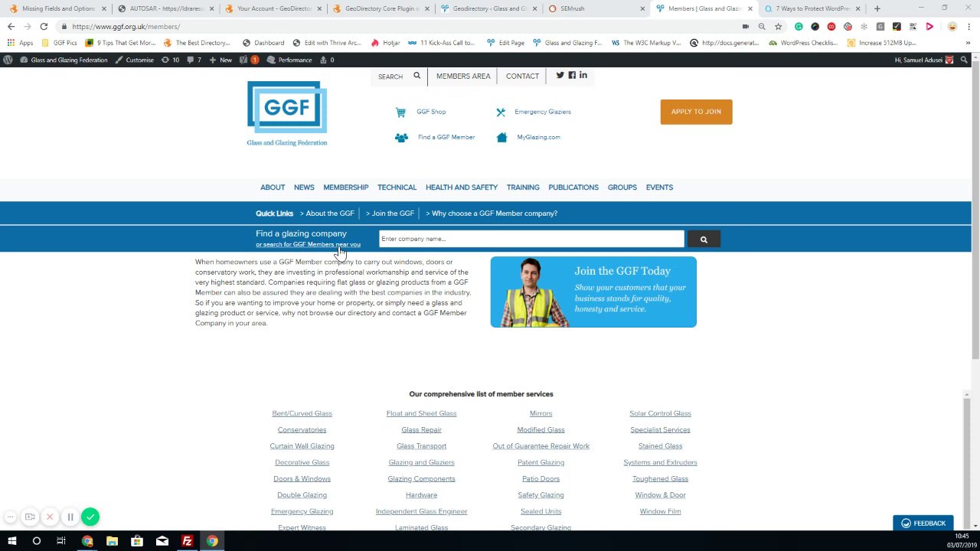Screen dimensions: 980x551
Task: Click the Conservatories service link
Action: [x=302, y=430]
